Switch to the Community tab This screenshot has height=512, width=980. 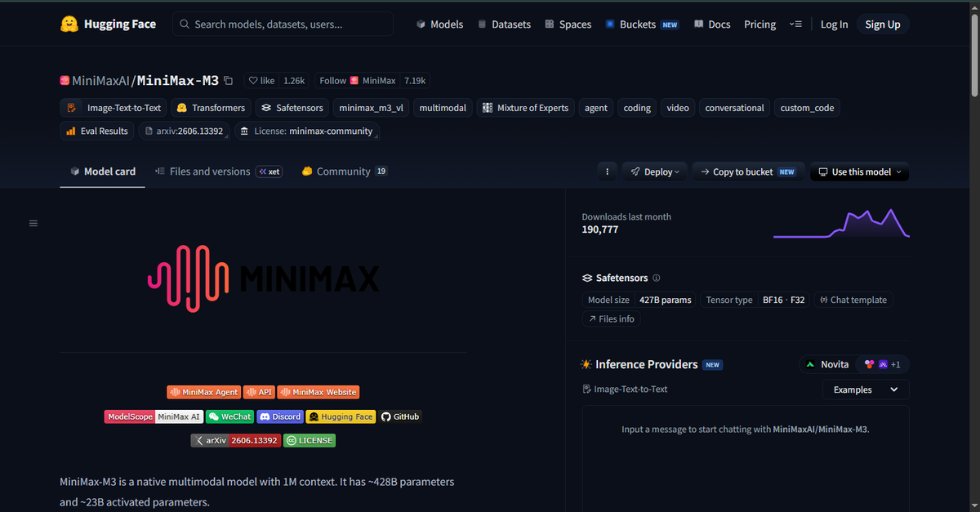344,171
